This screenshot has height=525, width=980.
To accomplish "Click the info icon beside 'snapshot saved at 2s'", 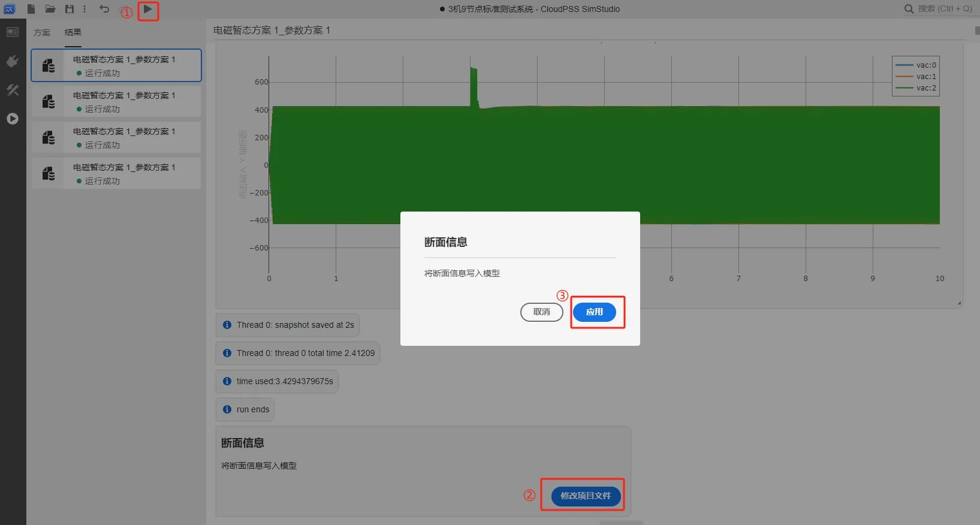I will click(x=227, y=325).
